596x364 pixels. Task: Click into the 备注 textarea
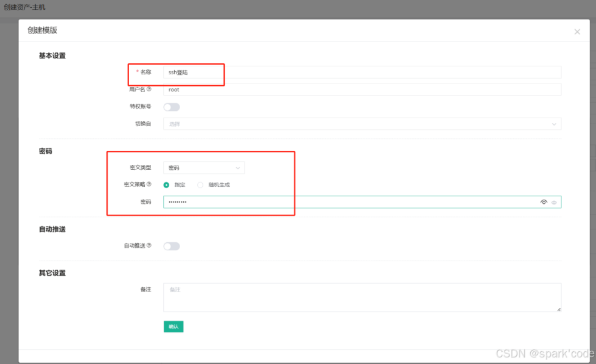click(362, 298)
